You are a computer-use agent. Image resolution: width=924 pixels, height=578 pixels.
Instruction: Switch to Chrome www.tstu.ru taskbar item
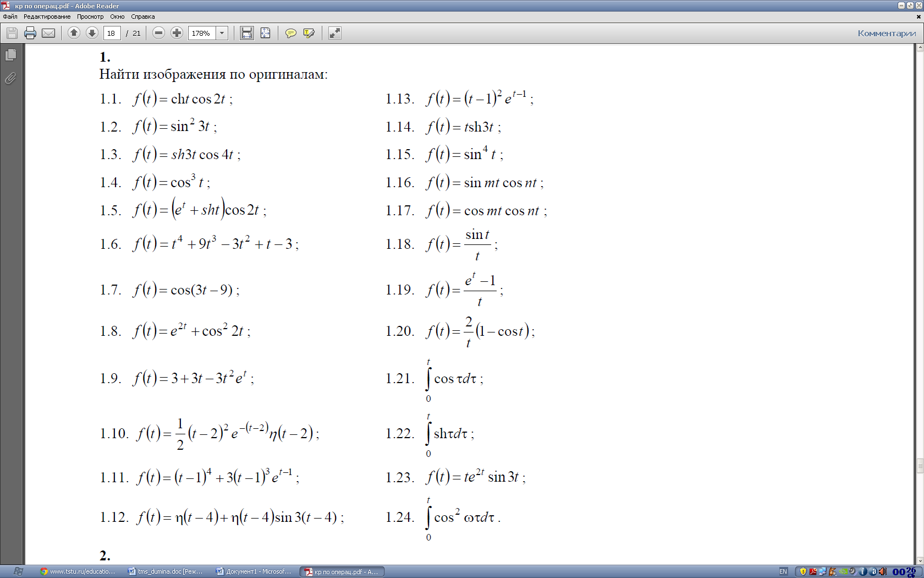pos(78,571)
